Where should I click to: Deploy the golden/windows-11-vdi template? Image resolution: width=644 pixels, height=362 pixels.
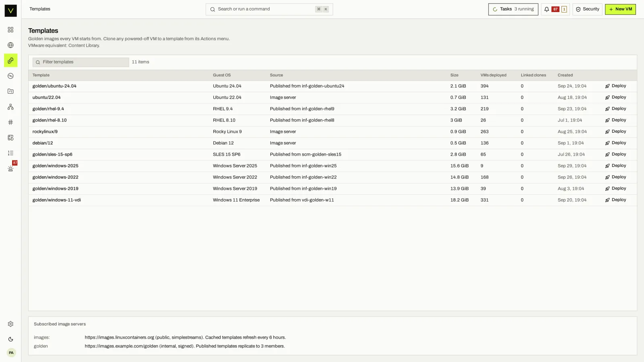click(x=616, y=200)
